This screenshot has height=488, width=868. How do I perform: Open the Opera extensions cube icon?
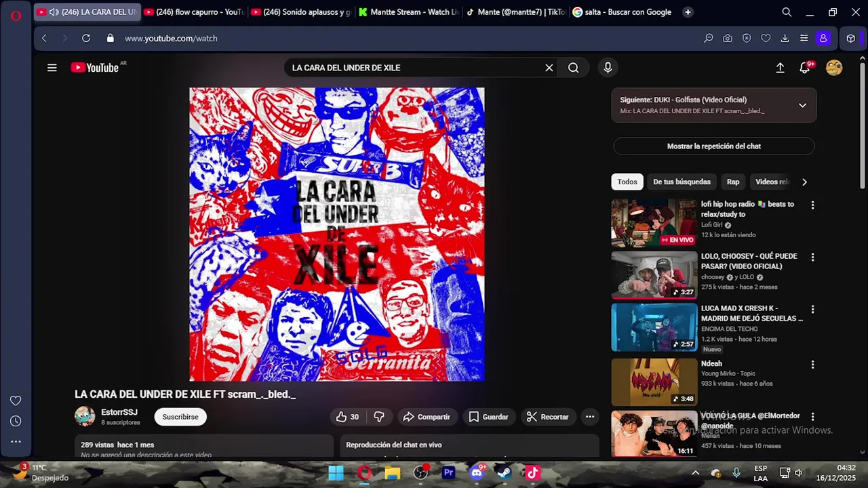(851, 39)
